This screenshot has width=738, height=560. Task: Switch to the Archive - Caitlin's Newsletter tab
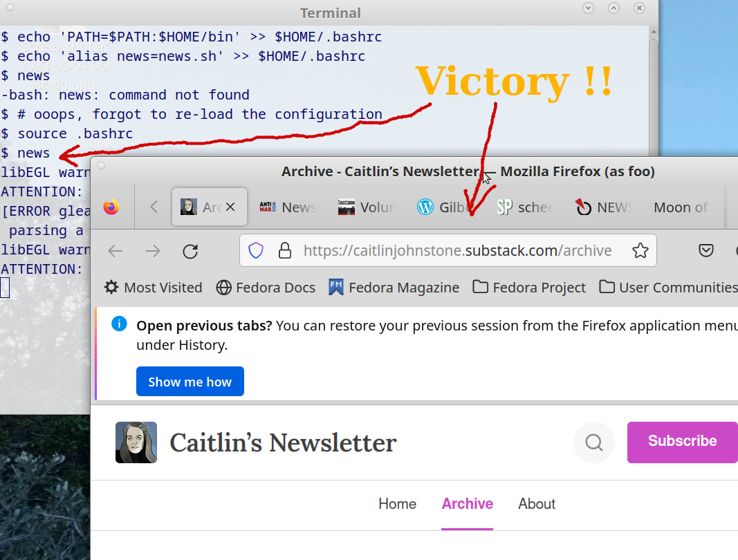[210, 207]
